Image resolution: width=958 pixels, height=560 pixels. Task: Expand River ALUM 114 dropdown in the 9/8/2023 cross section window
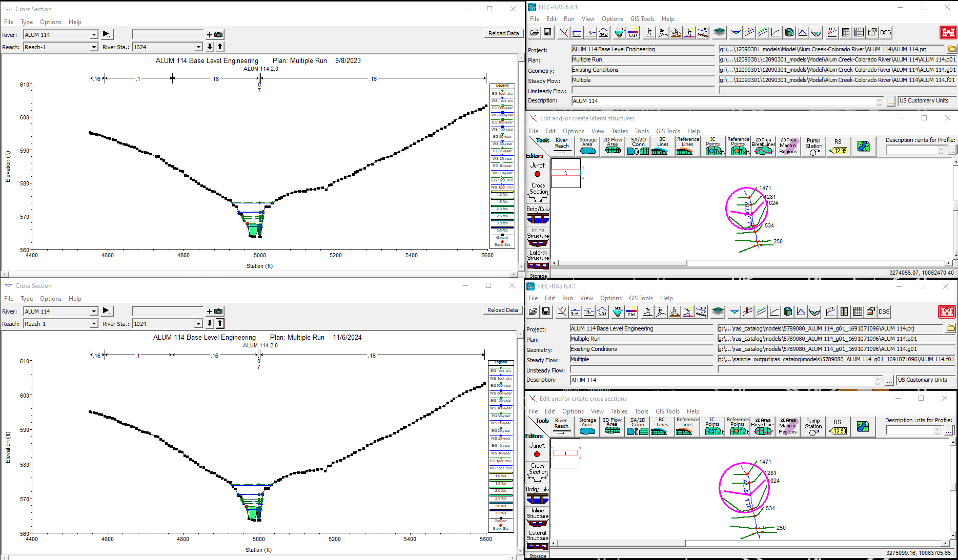94,35
